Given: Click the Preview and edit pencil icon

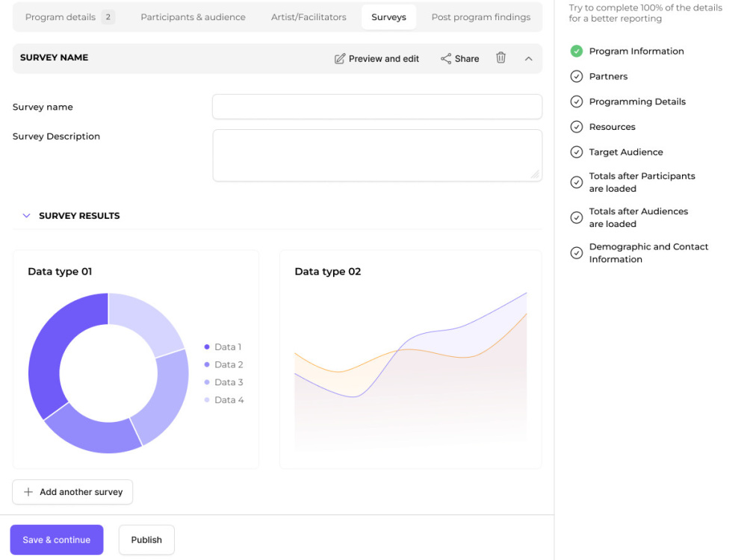Looking at the screenshot, I should click(340, 58).
